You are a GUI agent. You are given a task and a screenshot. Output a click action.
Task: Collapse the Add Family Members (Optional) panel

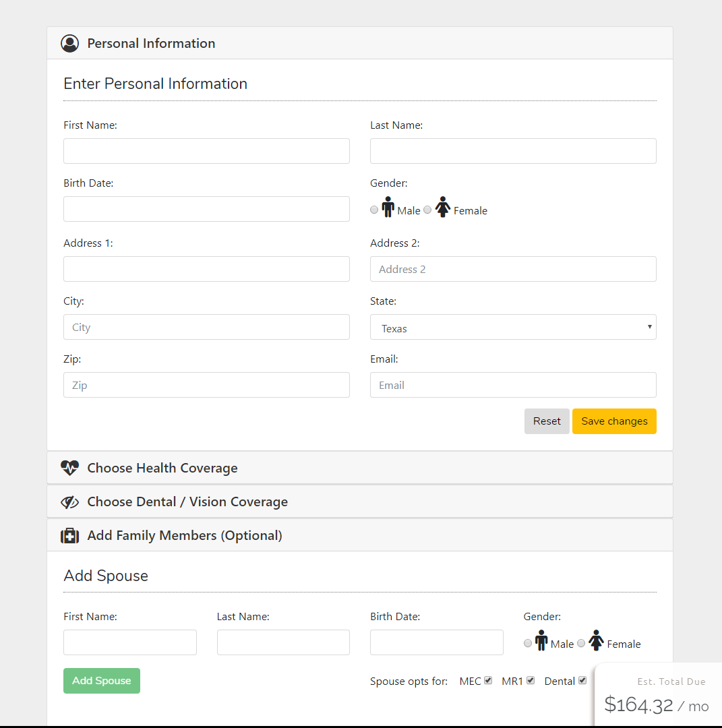[185, 536]
